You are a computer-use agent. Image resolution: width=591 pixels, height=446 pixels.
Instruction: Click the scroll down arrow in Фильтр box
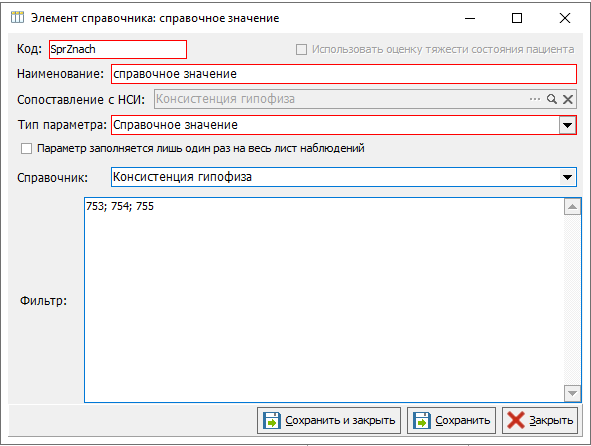pos(572,393)
